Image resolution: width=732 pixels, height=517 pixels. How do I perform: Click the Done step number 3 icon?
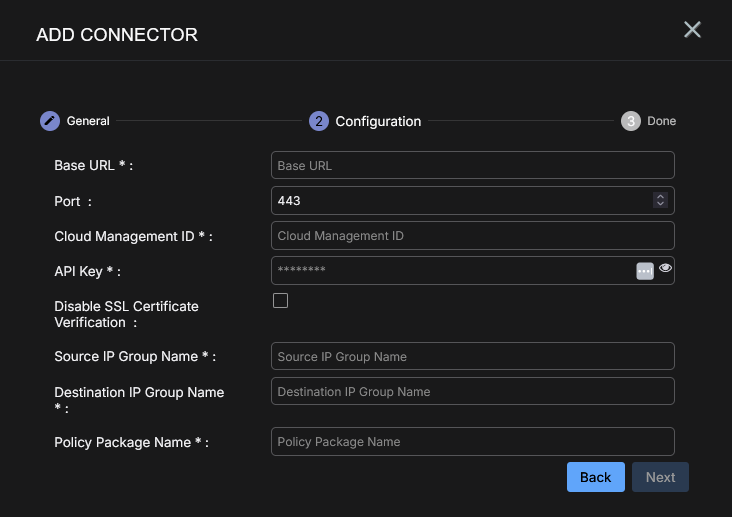pos(631,121)
